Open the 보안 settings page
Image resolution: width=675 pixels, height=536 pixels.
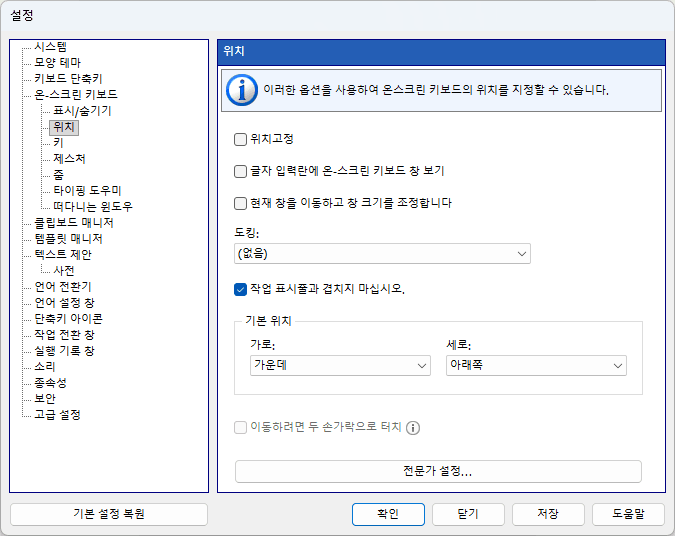click(x=45, y=399)
